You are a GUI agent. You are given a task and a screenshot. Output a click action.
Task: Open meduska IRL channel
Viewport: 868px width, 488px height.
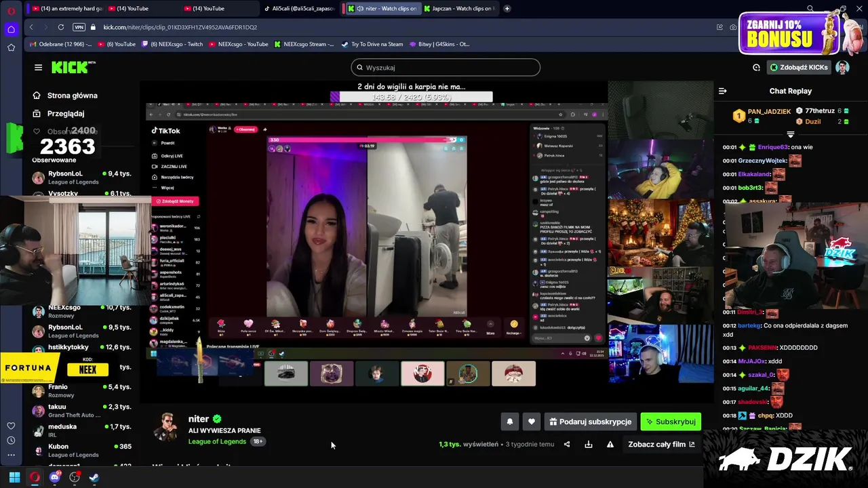pos(81,430)
